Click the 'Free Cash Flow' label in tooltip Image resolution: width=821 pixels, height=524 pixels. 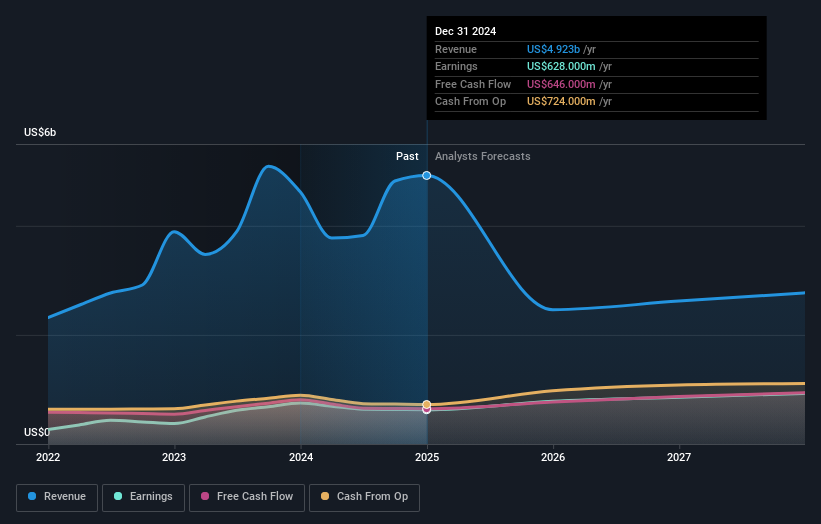pos(473,84)
